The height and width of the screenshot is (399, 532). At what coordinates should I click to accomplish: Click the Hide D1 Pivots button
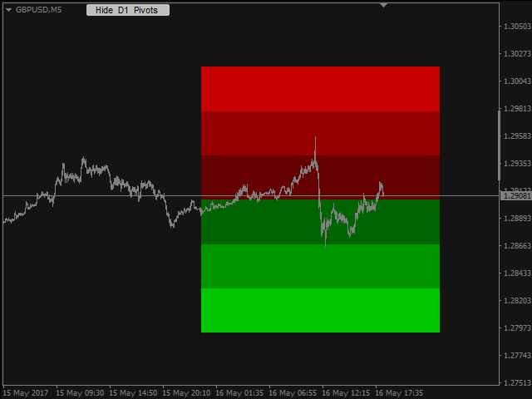tap(128, 10)
